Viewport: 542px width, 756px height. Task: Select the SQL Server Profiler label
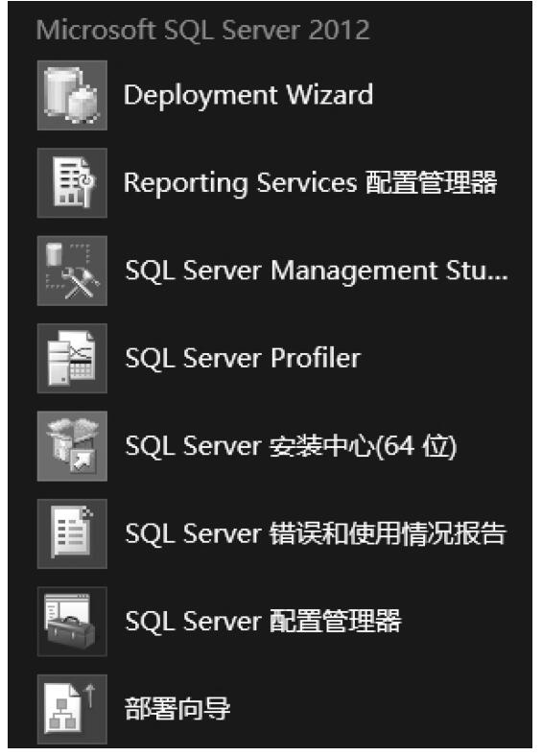point(243,358)
